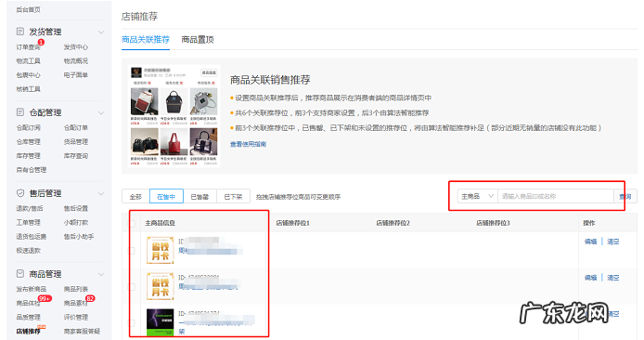The height and width of the screenshot is (340, 644).
Task: Open 核销工具 in the sidebar
Action: 29,89
